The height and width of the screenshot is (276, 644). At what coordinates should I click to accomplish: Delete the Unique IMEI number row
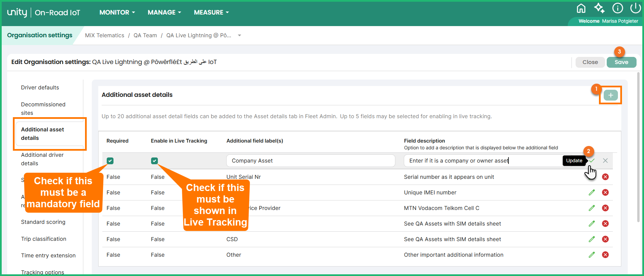605,192
